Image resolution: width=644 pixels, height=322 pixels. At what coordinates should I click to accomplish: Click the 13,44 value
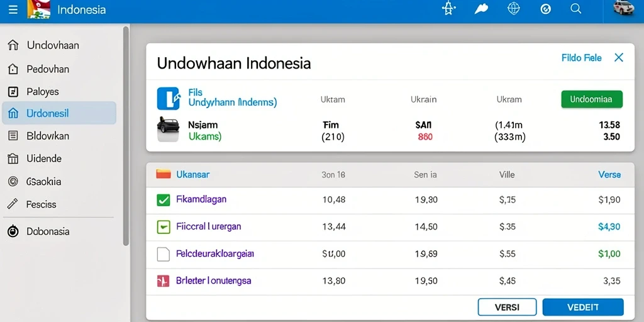point(334,226)
